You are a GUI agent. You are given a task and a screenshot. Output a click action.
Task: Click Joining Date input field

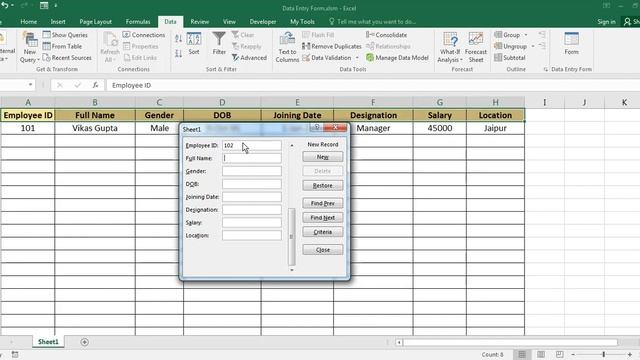(x=251, y=197)
